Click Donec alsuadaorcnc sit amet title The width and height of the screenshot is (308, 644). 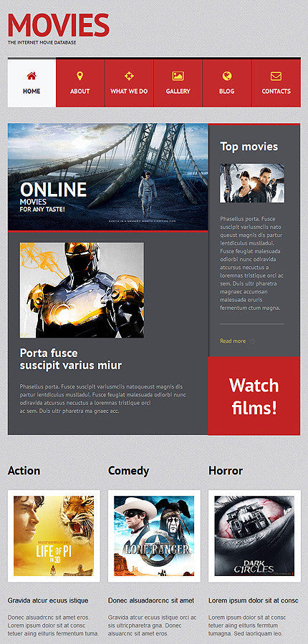pos(151,600)
